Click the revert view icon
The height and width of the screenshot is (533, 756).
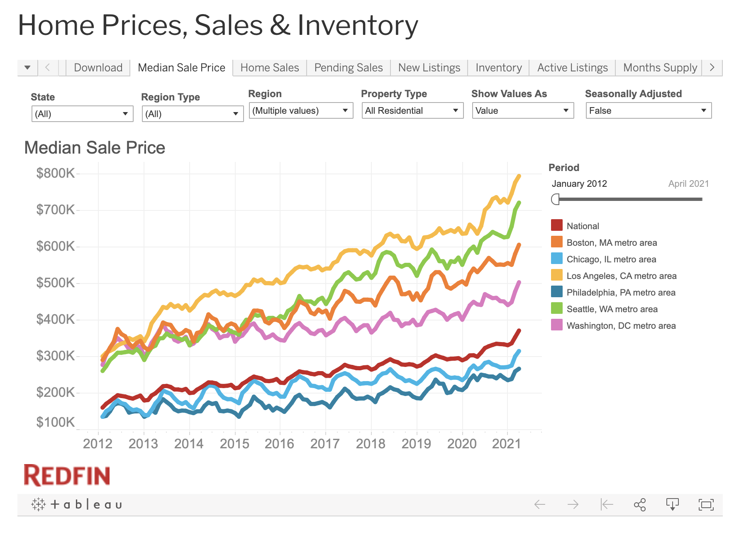click(x=607, y=505)
